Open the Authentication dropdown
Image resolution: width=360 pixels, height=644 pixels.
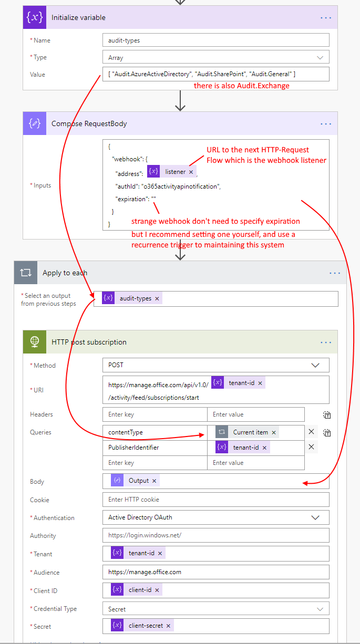(x=315, y=517)
